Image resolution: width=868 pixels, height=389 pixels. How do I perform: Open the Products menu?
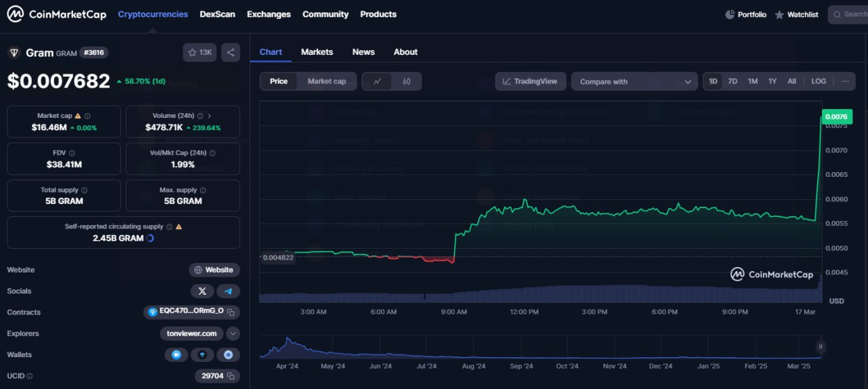(x=378, y=14)
